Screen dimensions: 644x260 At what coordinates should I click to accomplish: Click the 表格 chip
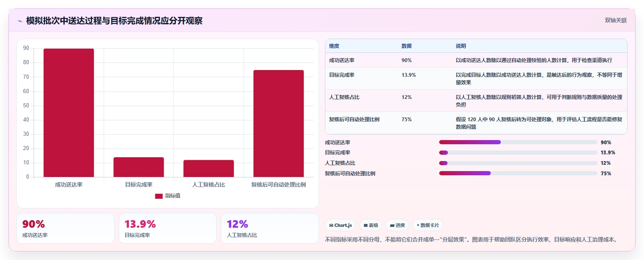(371, 225)
